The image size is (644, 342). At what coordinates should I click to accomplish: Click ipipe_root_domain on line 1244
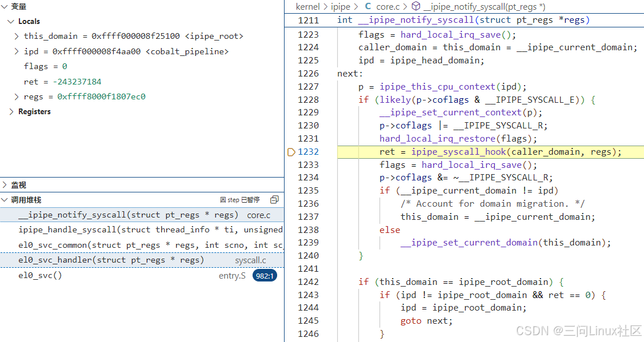click(477, 308)
